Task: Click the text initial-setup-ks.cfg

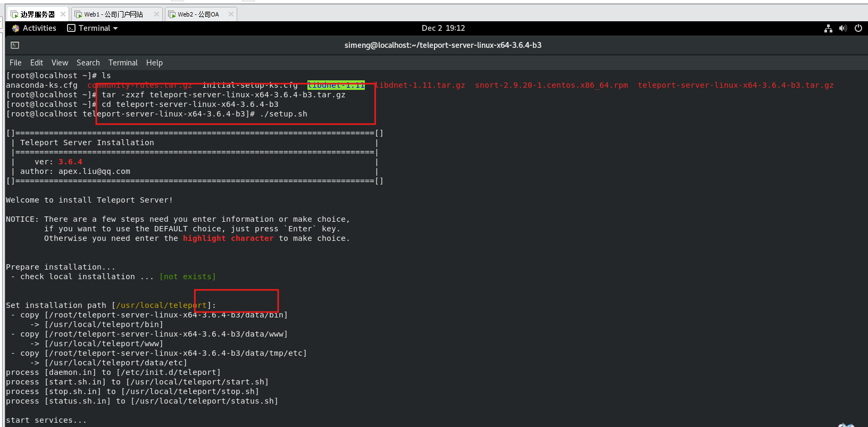Action: pos(250,85)
